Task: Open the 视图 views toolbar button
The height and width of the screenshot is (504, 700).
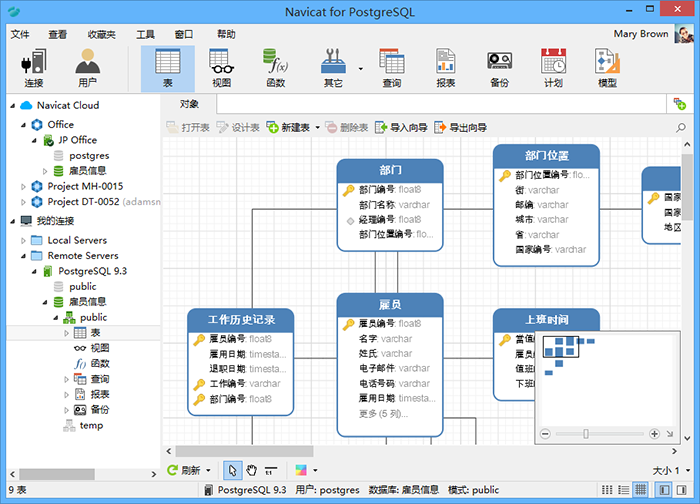Action: pos(221,68)
